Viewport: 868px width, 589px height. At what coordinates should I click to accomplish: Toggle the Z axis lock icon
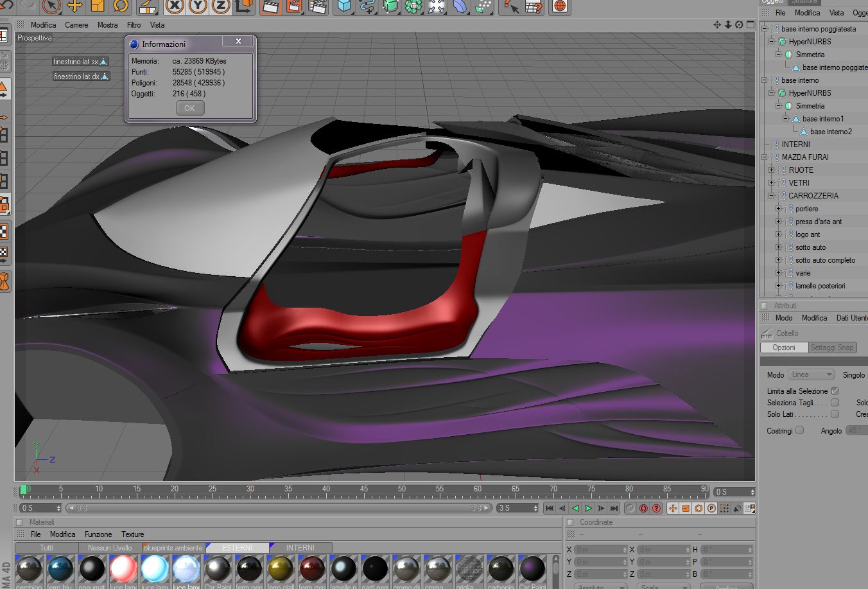pos(220,6)
